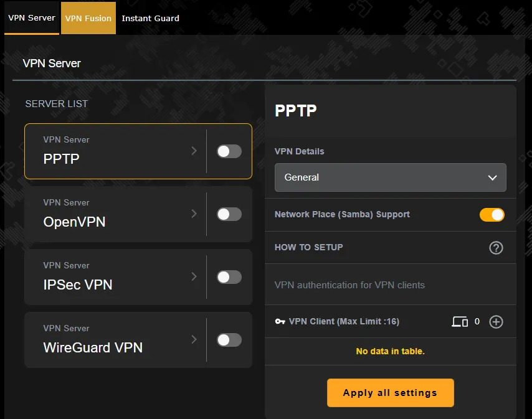Click the add VPN client plus icon

pyautogui.click(x=496, y=322)
